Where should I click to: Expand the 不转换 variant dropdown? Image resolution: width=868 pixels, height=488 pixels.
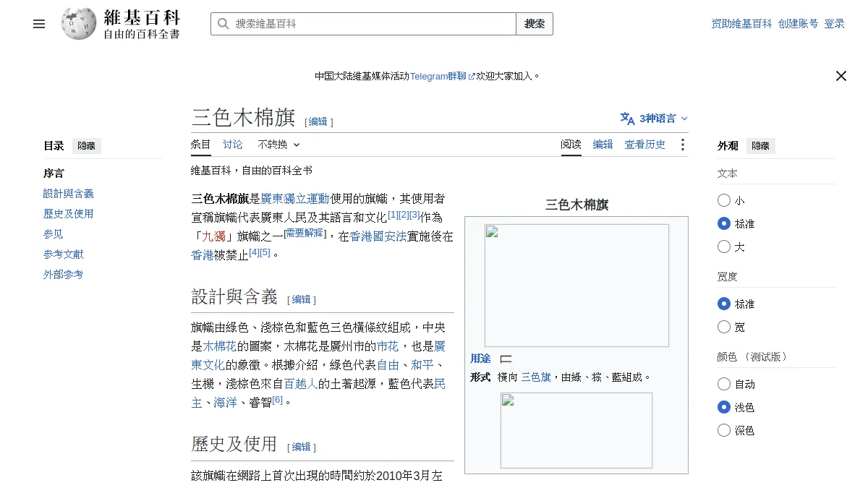[x=278, y=145]
